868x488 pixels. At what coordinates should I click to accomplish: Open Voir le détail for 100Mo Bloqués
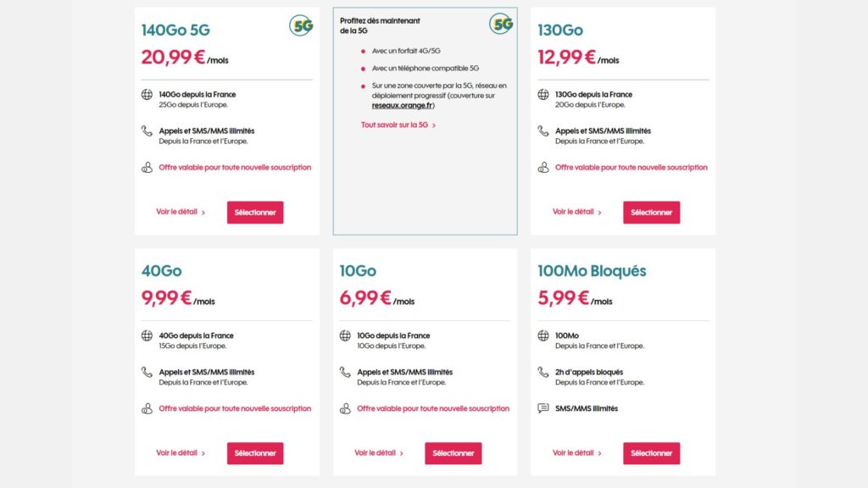pos(576,453)
